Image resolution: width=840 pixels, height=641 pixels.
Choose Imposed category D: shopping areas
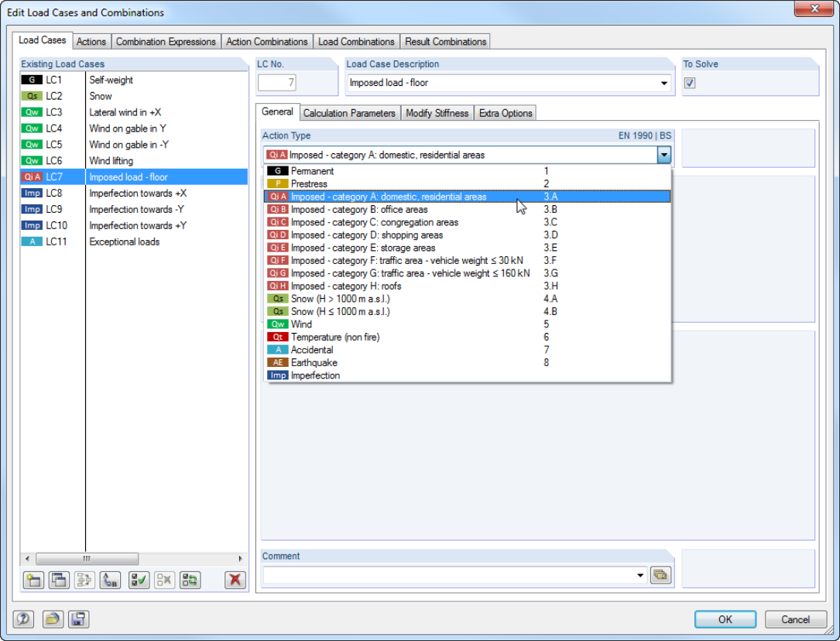(467, 235)
